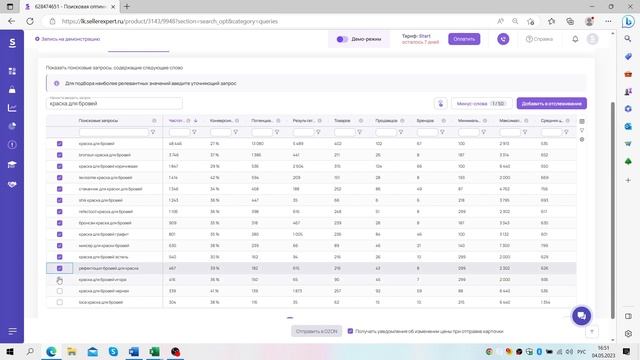
Task: Open the line chart analytics sidebar icon
Action: pos(12,108)
